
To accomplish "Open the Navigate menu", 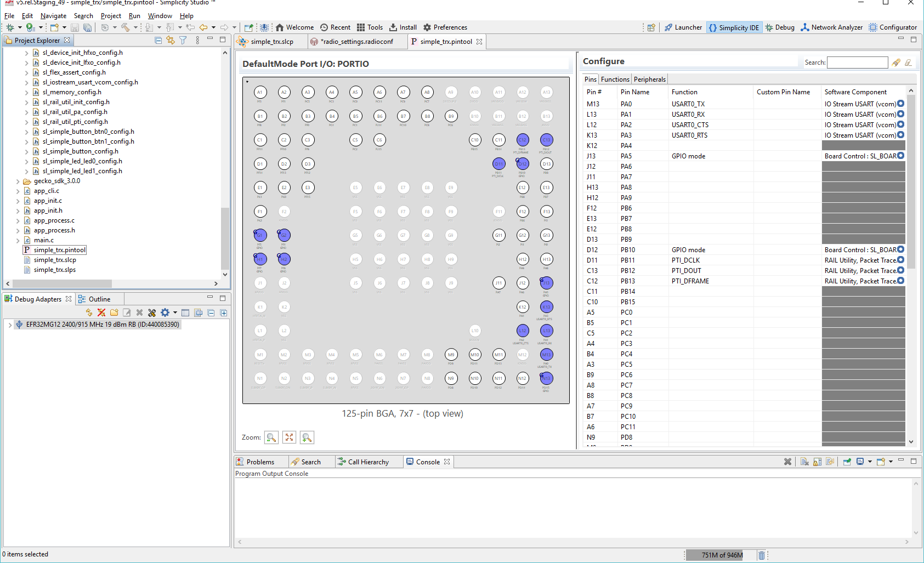I will tap(53, 16).
